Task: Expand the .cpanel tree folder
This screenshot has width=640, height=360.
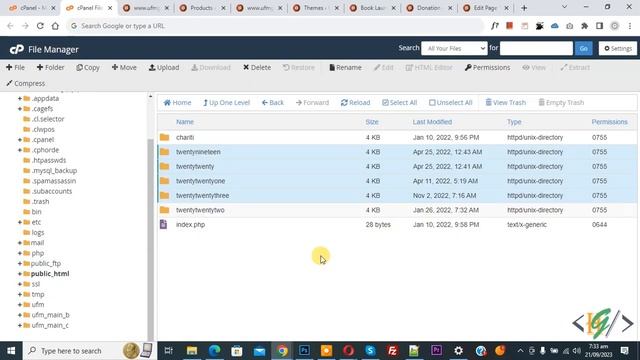Action: pyautogui.click(x=20, y=140)
